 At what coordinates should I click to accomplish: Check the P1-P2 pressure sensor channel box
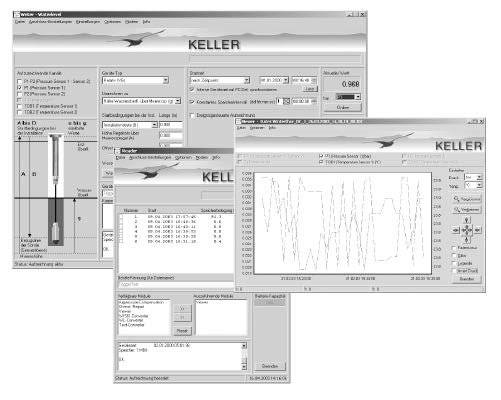(19, 81)
